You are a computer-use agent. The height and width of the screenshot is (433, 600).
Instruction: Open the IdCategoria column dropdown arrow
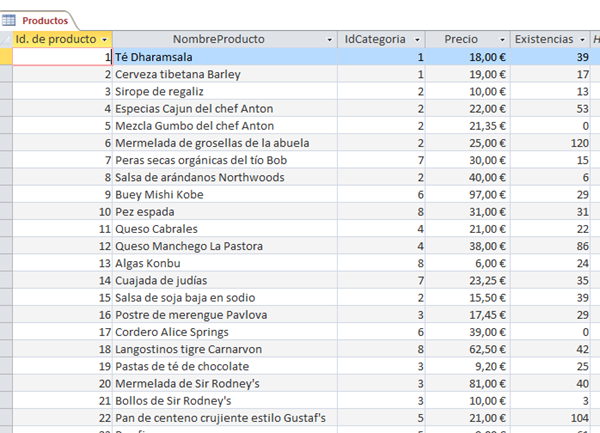(x=417, y=39)
